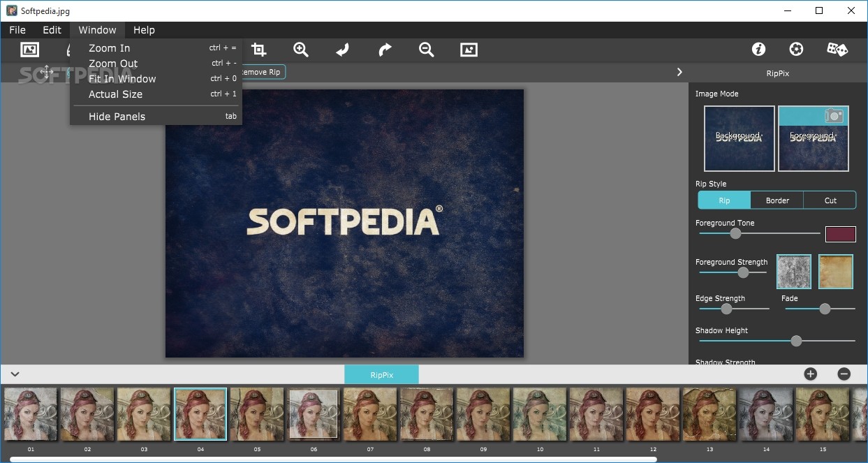The height and width of the screenshot is (463, 868).
Task: Click the zoom in magnifier icon
Action: [x=301, y=50]
